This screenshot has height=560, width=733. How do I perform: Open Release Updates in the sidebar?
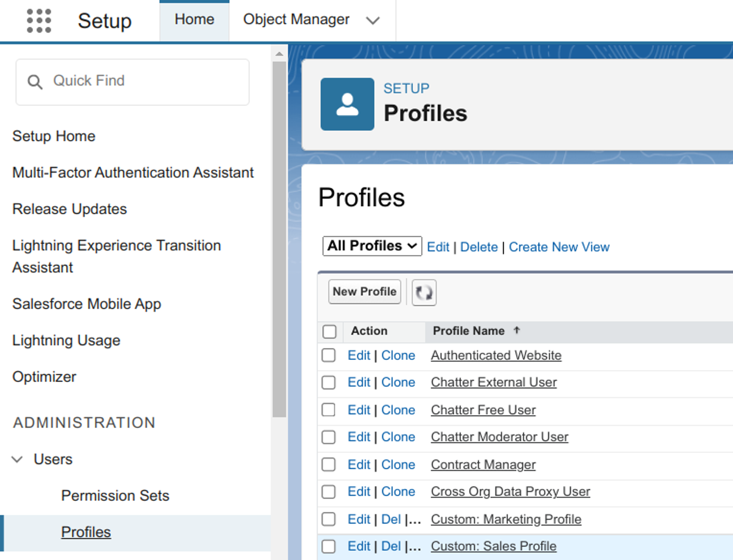(x=70, y=209)
